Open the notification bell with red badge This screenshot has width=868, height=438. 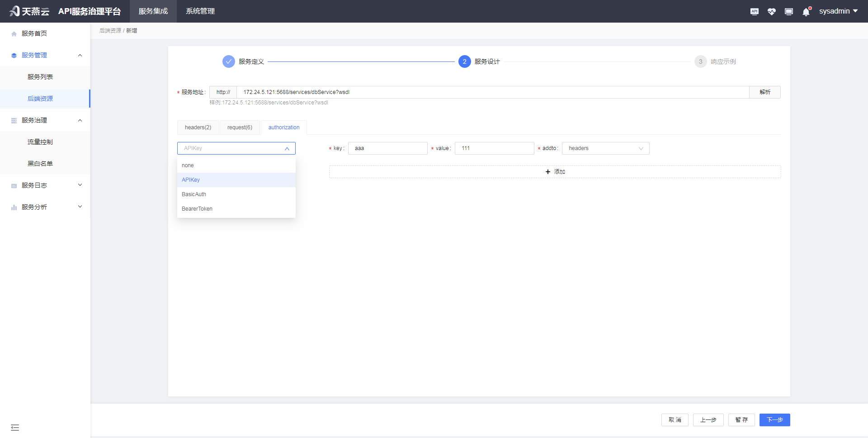[x=806, y=11]
